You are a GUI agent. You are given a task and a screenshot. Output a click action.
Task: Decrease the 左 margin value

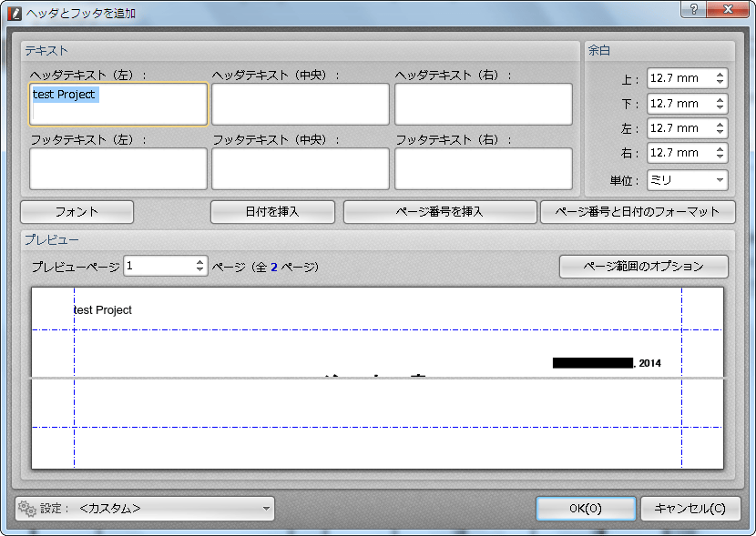pyautogui.click(x=720, y=131)
